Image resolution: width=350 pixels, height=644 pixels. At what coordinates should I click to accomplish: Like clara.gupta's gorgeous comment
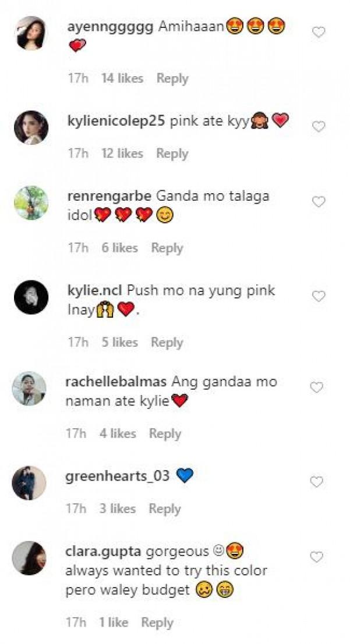tap(316, 557)
